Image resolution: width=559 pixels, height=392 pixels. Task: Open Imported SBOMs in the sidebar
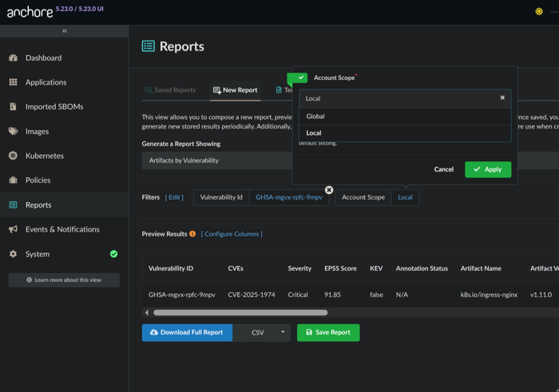click(54, 107)
